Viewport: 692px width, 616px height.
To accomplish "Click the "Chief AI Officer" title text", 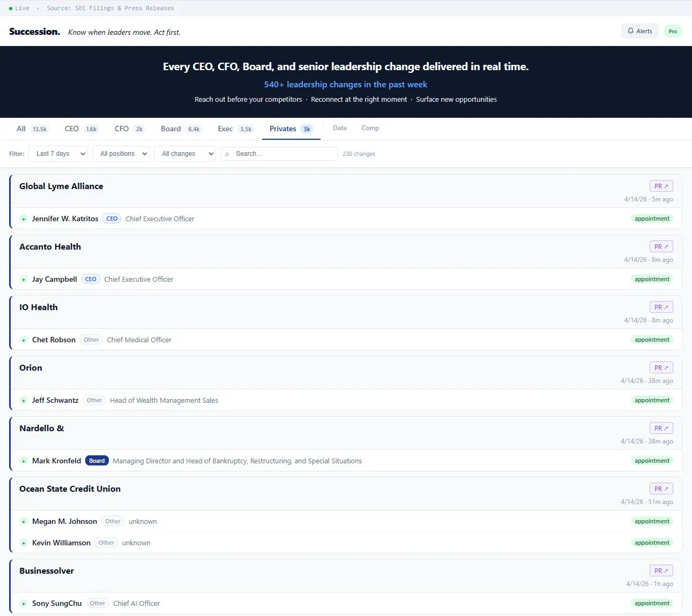I will (x=136, y=603).
